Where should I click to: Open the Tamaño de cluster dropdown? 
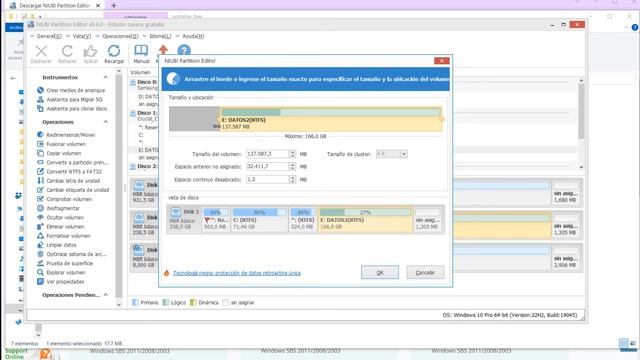[404, 154]
